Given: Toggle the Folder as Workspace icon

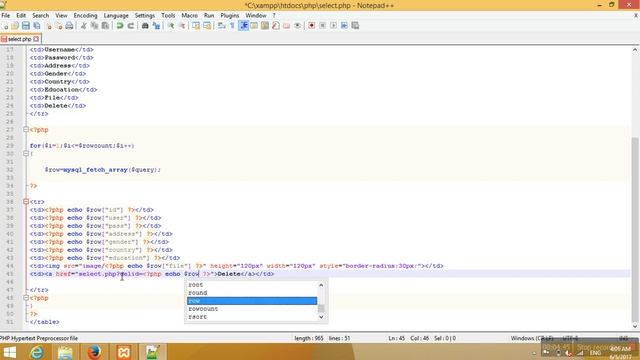Looking at the screenshot, I should coord(287,26).
